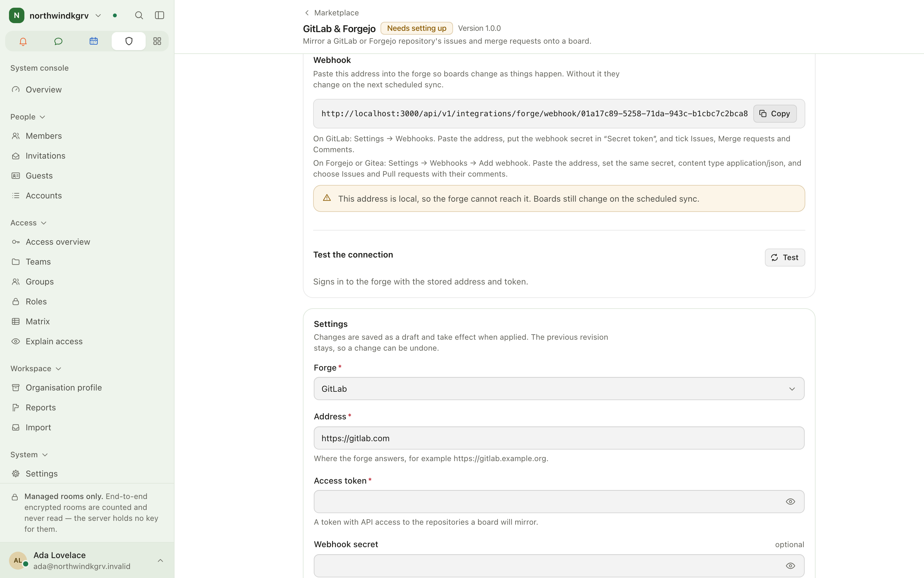Viewport: 924px width, 578px height.
Task: Open Explain access
Action: 87,341
